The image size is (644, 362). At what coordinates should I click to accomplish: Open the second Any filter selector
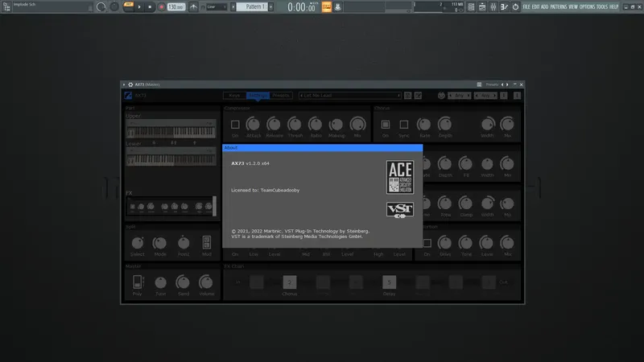point(485,96)
